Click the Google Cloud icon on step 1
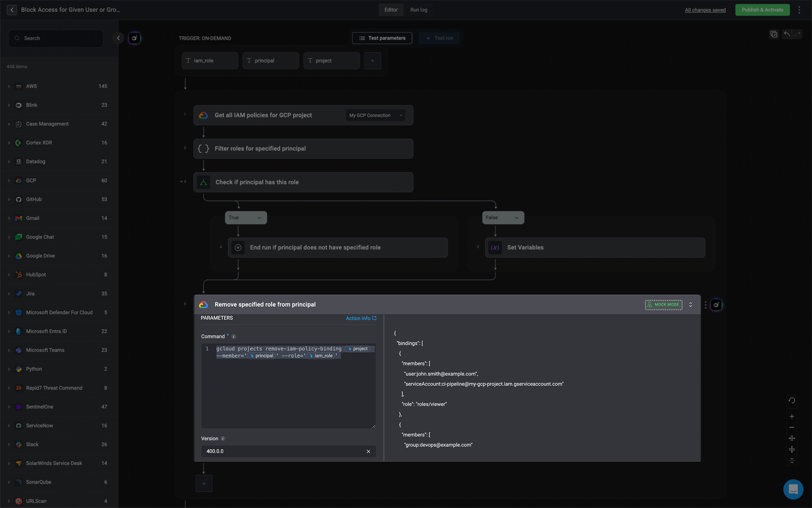 (203, 115)
